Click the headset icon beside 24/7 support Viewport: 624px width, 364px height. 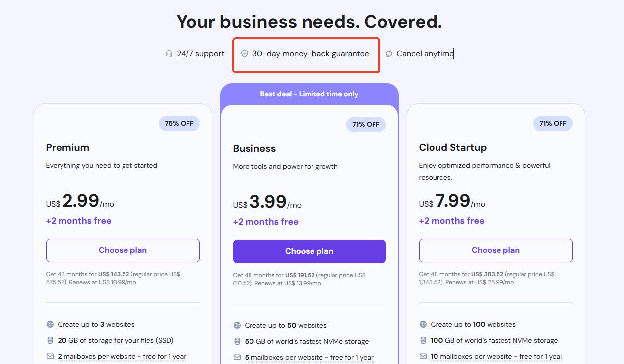(169, 54)
